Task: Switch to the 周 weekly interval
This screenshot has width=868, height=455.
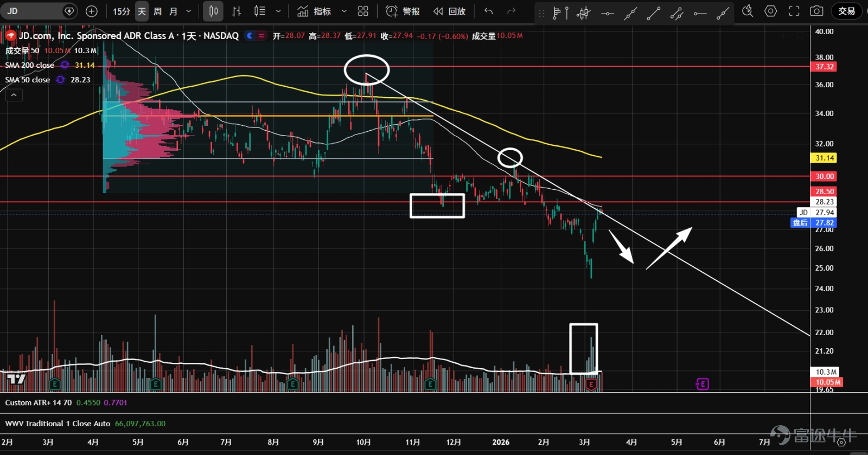Action: (x=157, y=11)
